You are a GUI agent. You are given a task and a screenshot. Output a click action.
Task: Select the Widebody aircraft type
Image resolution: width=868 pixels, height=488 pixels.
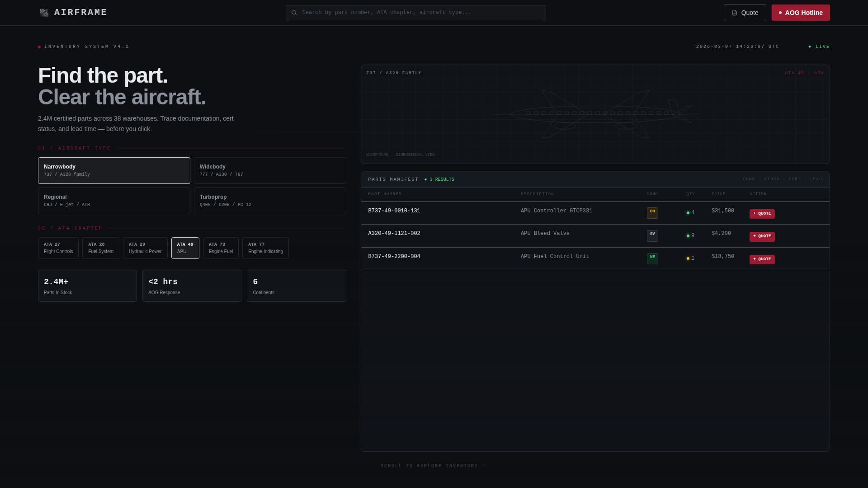click(270, 170)
